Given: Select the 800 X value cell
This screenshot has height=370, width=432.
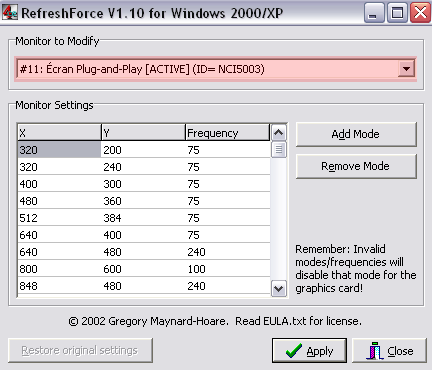Looking at the screenshot, I should (x=59, y=269).
